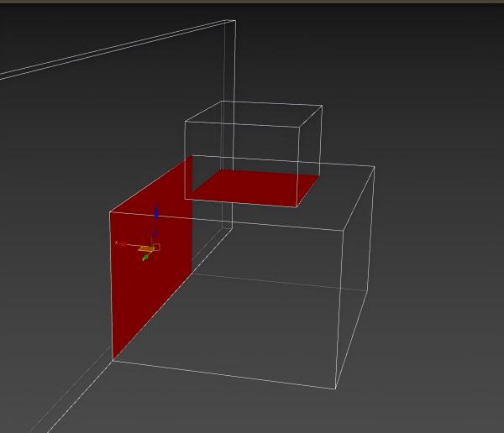504x433 pixels.
Task: Click the orange highlighted plane handle on the gizmo
Action: (145, 248)
